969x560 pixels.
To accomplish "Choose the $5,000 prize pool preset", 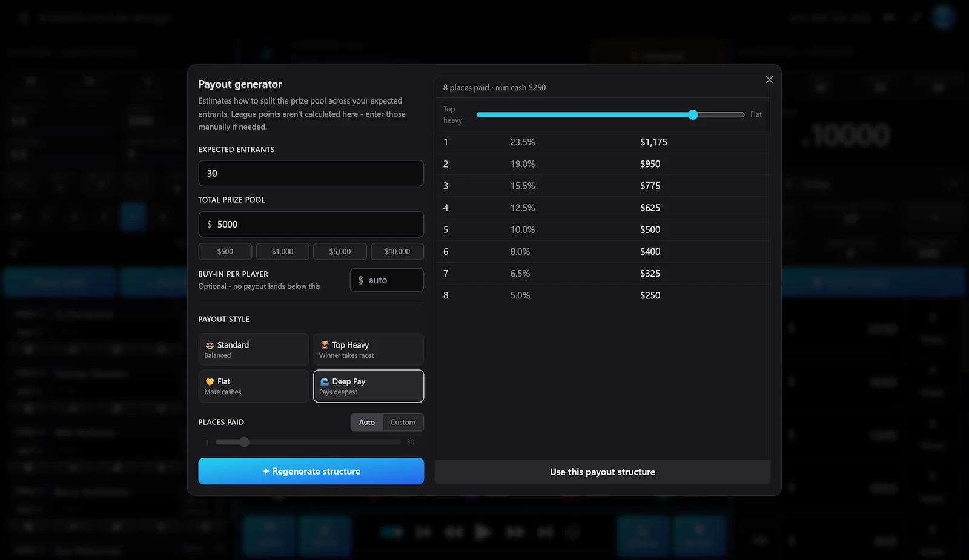I will click(340, 251).
